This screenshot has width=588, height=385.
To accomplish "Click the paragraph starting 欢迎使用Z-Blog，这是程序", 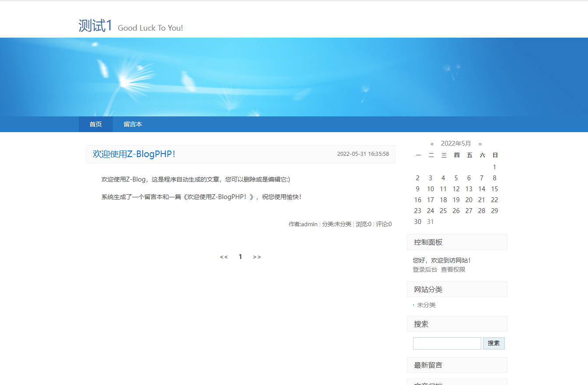I will click(196, 179).
